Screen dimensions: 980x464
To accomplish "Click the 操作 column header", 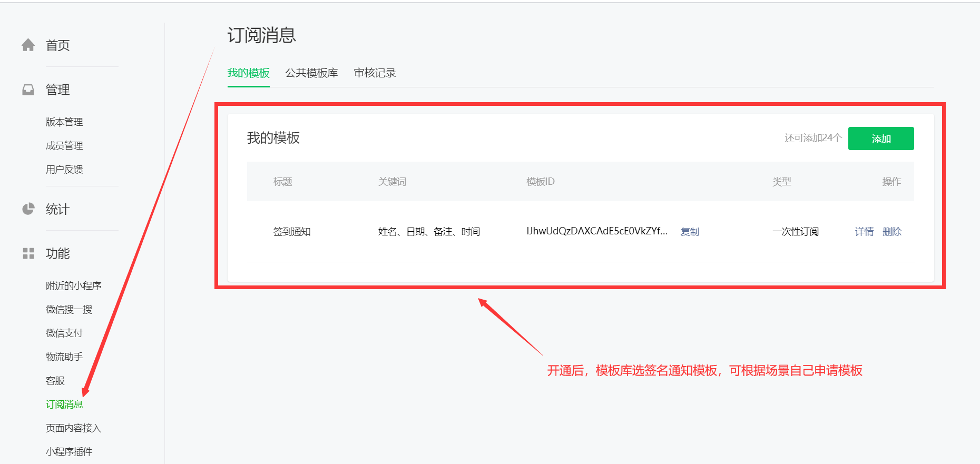I will [892, 182].
